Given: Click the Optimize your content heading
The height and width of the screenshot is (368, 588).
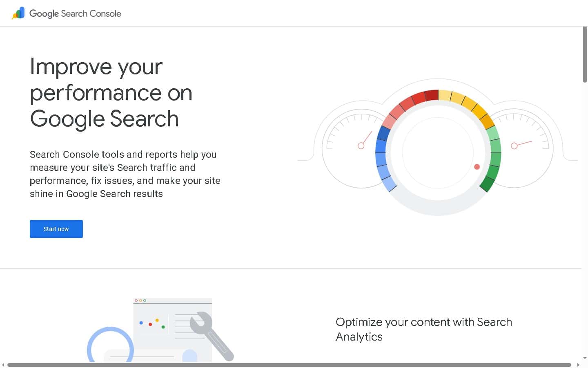Looking at the screenshot, I should (423, 329).
